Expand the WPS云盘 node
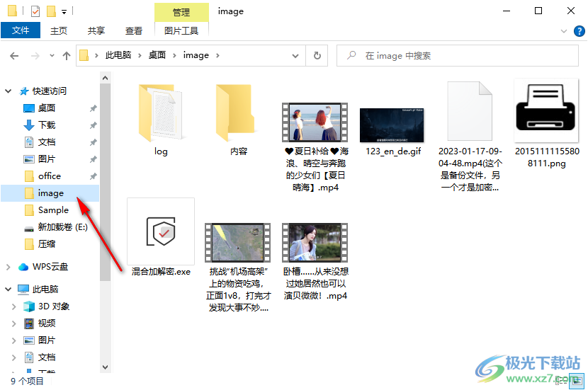 click(9, 267)
